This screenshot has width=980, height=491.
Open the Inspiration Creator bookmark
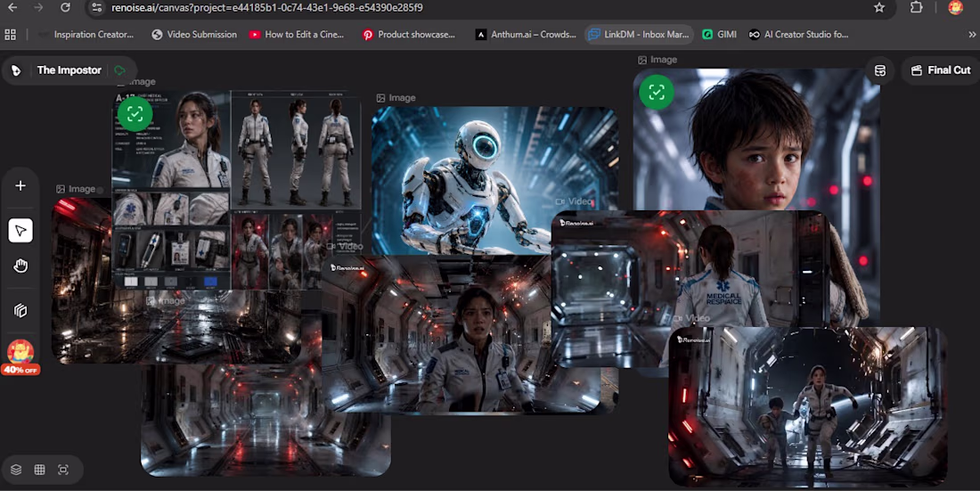coord(86,35)
